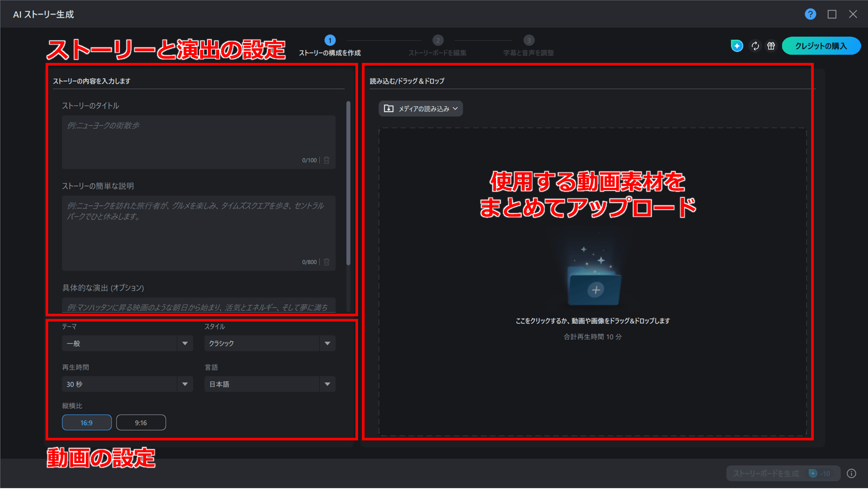
Task: Expand the 再生時間 dropdown showing 30 秒
Action: [127, 384]
